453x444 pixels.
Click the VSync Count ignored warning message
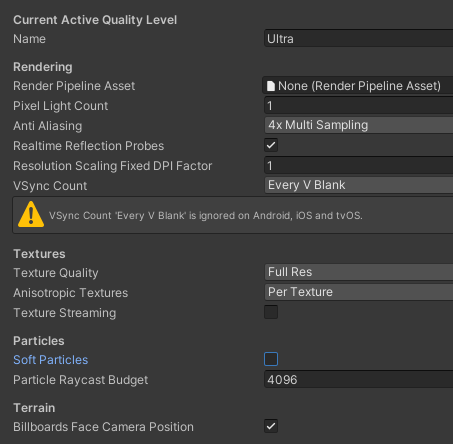206,216
